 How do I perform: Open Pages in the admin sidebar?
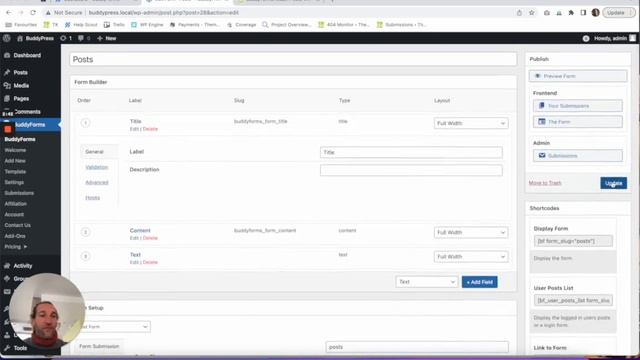tap(21, 98)
